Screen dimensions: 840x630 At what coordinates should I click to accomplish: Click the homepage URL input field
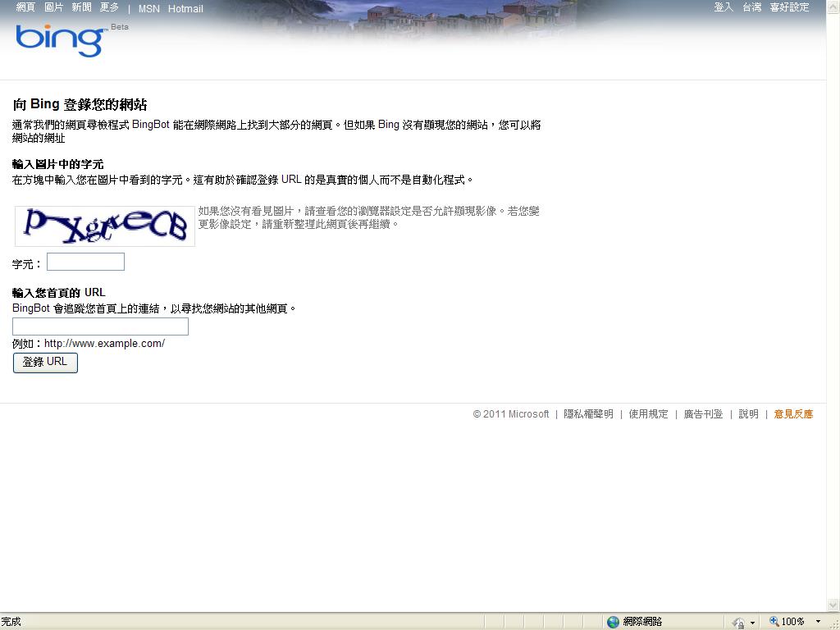click(x=100, y=326)
